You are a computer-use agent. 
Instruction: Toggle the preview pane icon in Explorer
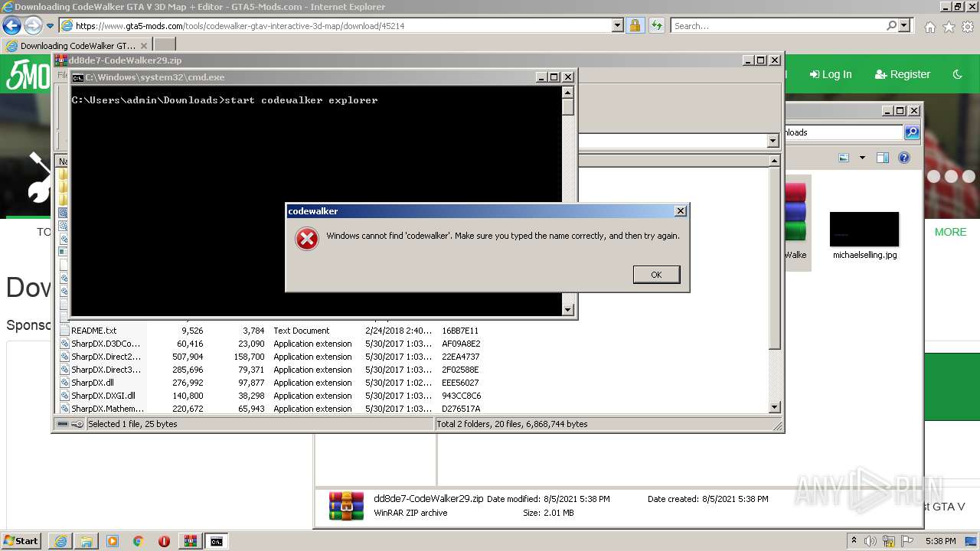883,158
